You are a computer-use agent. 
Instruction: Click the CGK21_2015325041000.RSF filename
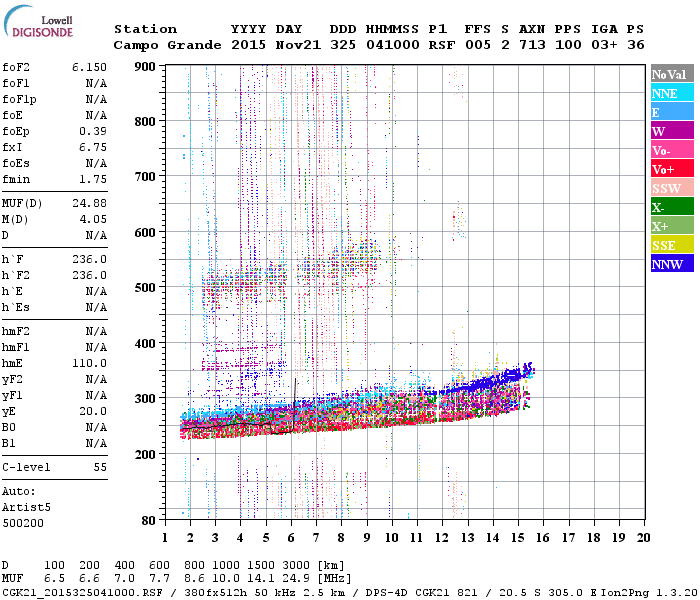[82, 593]
